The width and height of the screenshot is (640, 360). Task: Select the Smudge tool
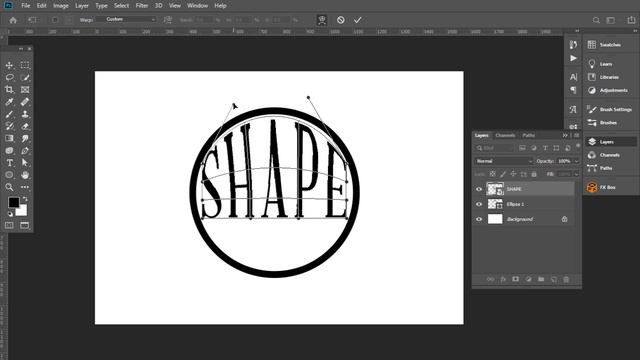[25, 138]
